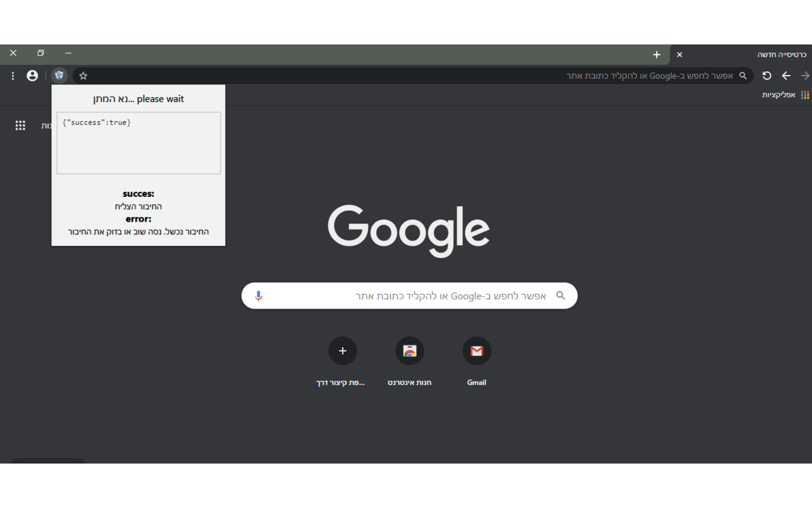This screenshot has height=508, width=812.
Task: Bookmark this page with star icon
Action: [83, 76]
